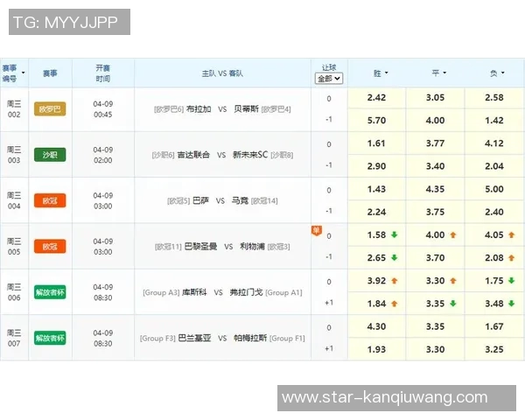Click the orange 单 badge on match 005
The width and height of the screenshot is (525, 420).
[317, 230]
